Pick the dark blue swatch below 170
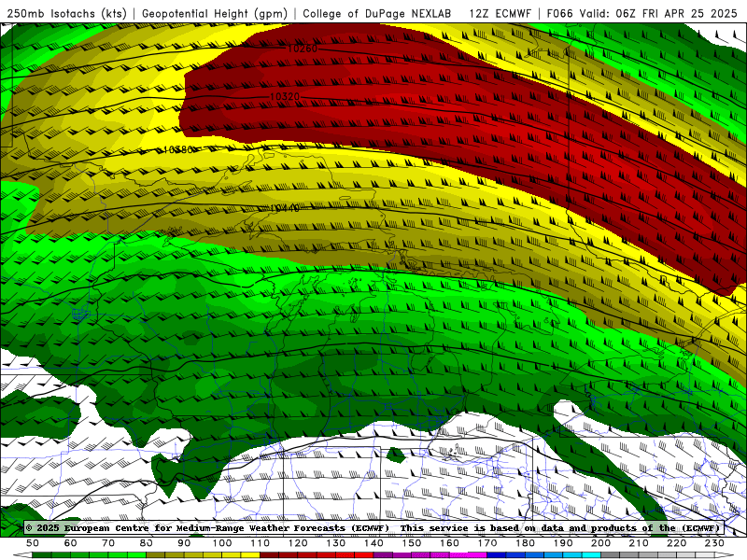Viewport: 747px width, 560px height. click(x=497, y=555)
